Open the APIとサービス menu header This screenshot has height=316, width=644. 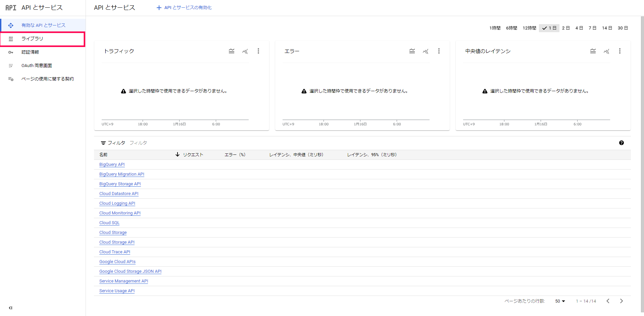click(43, 7)
